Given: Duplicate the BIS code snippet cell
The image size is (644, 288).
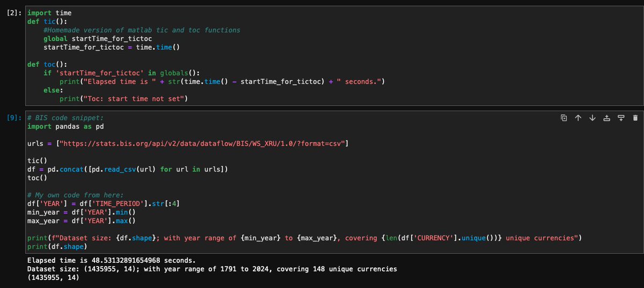Looking at the screenshot, I should pos(563,117).
